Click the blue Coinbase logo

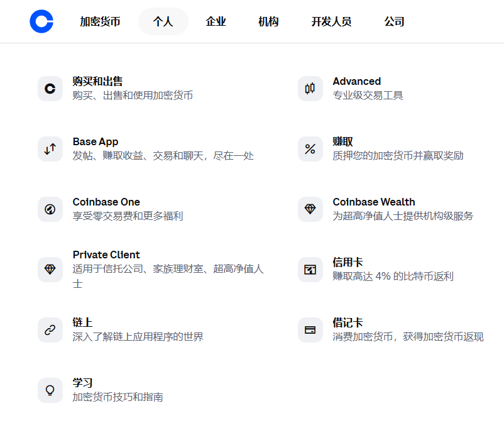(41, 21)
